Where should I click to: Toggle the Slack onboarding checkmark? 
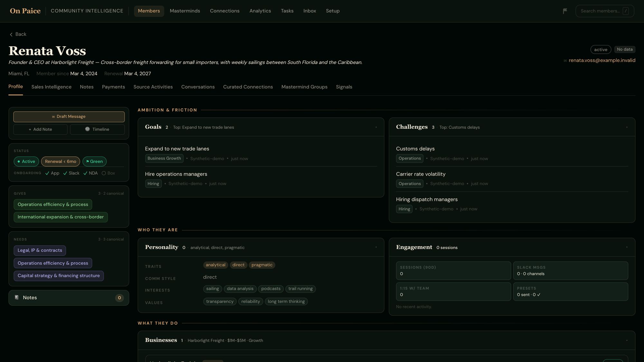(x=65, y=173)
